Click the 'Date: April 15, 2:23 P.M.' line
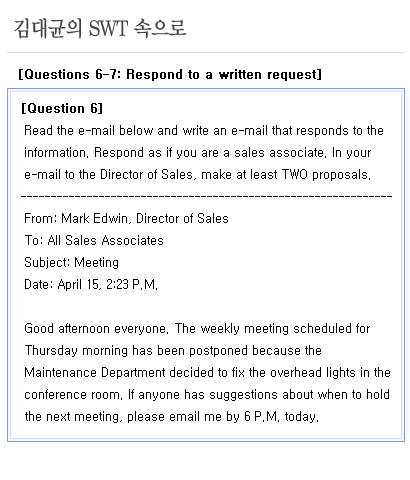Viewport: 410px width, 480px height. [91, 285]
